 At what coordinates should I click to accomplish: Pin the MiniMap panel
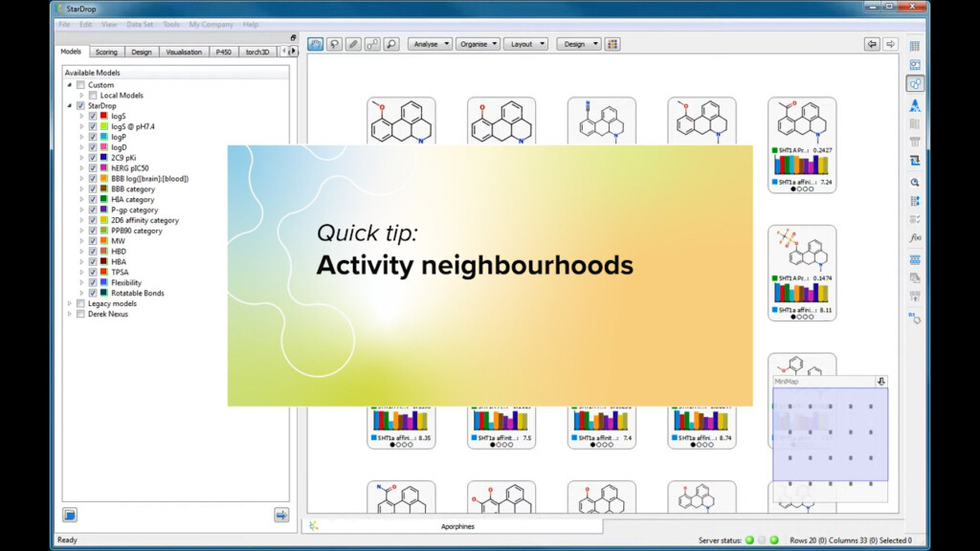(x=880, y=381)
